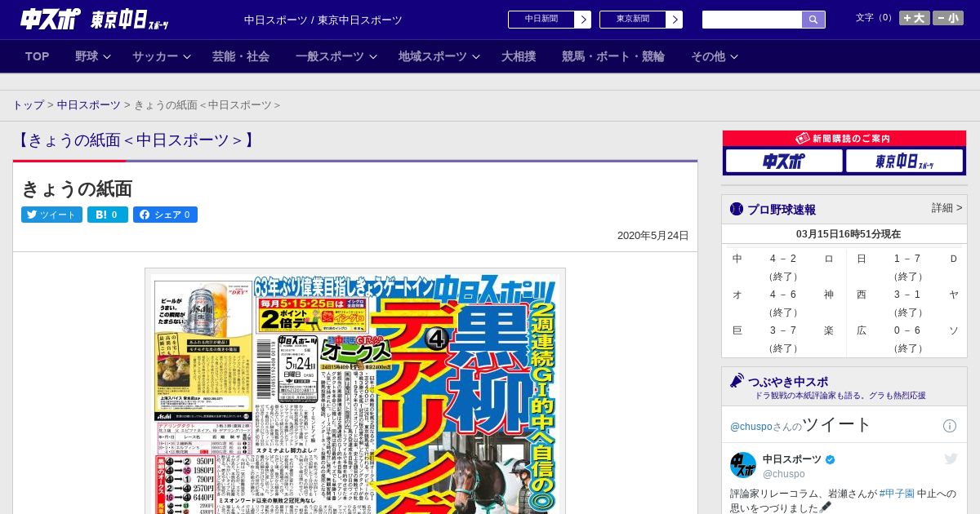Decrease font size with −小 button

click(x=948, y=18)
